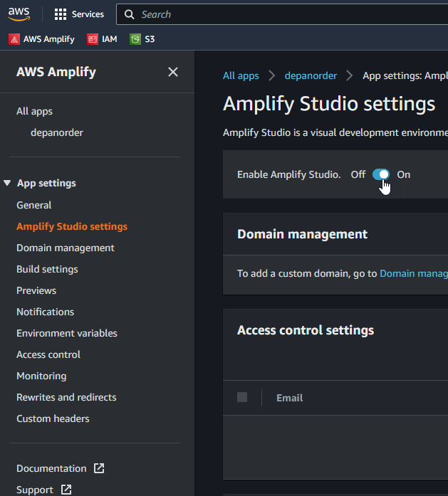Click the AWS logo icon
Viewport: 448px width, 496px height.
coord(19,14)
